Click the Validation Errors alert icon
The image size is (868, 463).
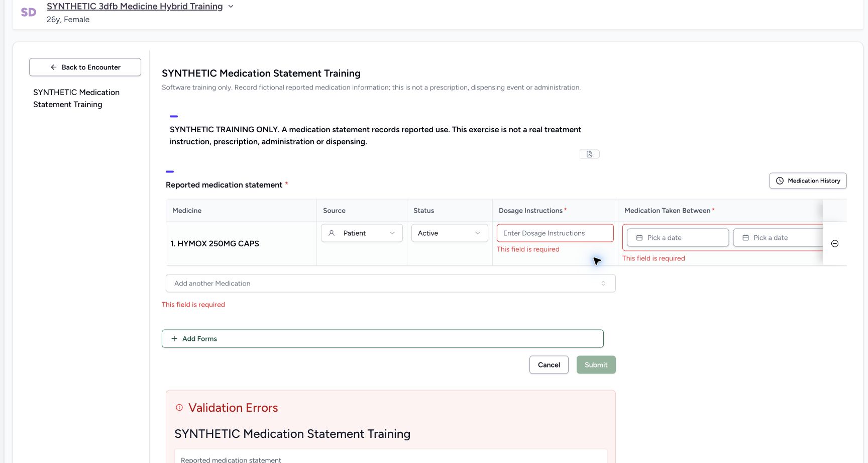coord(179,408)
